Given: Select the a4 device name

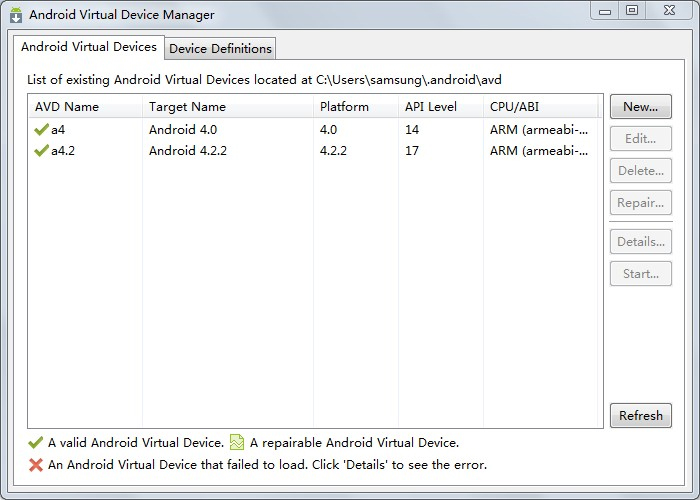Looking at the screenshot, I should [58, 130].
